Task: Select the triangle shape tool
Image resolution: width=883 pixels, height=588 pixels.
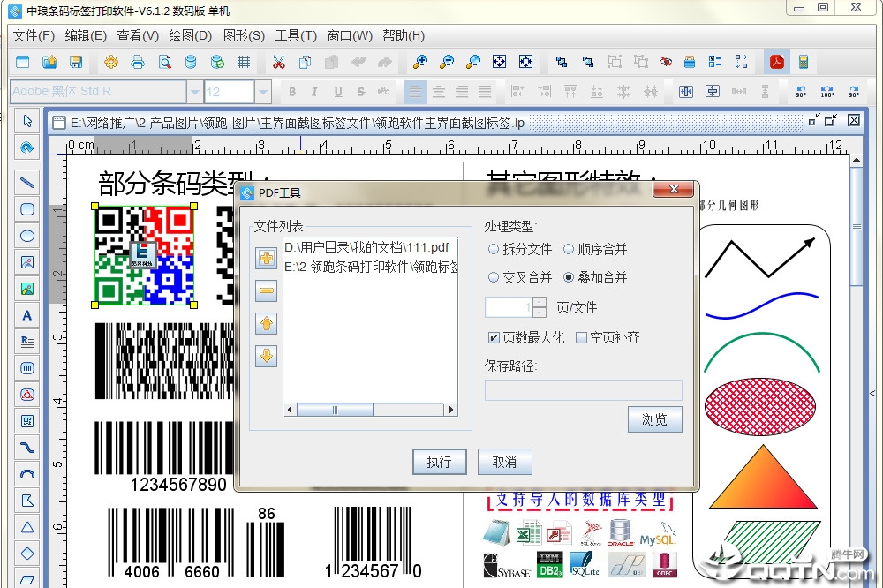Action: point(27,527)
